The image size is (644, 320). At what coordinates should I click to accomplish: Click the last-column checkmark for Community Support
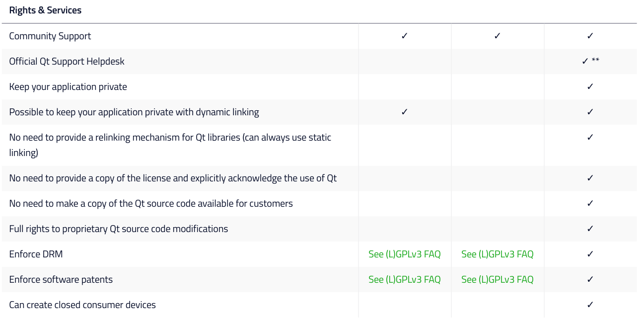pyautogui.click(x=590, y=36)
